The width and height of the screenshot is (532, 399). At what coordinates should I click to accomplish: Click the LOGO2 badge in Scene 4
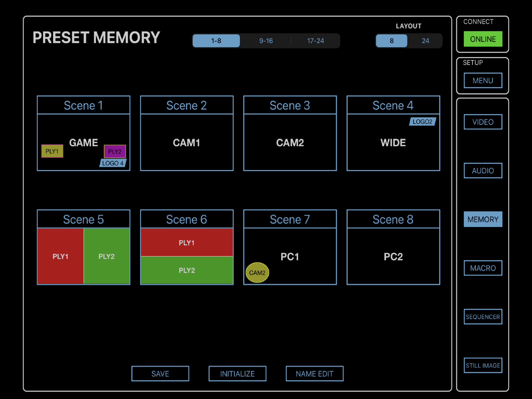point(422,122)
